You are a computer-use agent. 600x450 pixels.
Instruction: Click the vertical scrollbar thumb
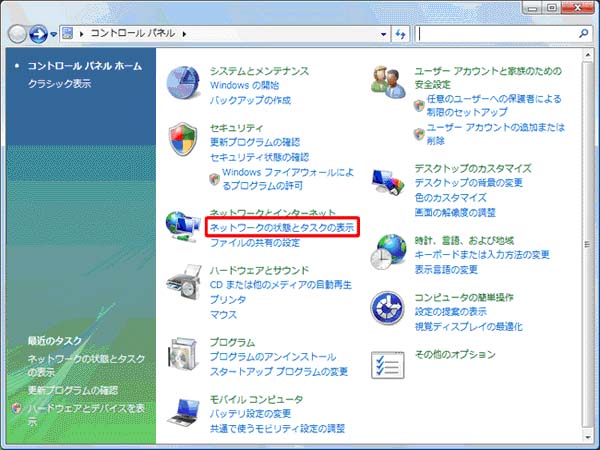point(588,243)
